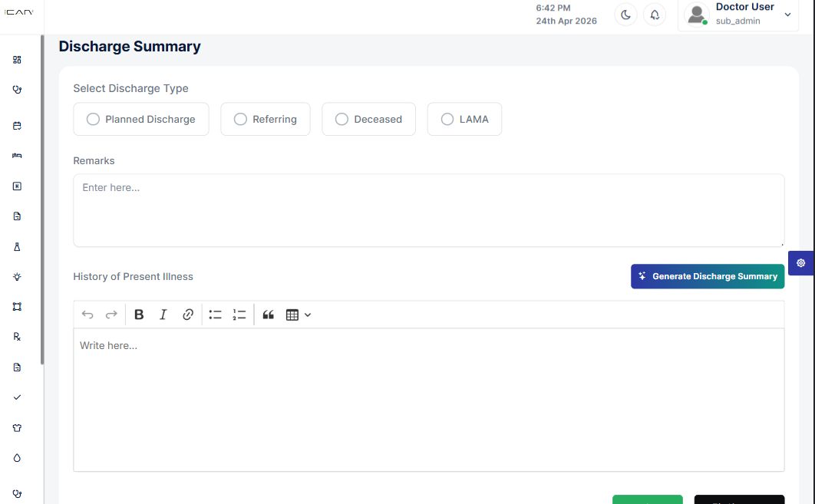
Task: Toggle bold formatting in editor toolbar
Action: [139, 315]
